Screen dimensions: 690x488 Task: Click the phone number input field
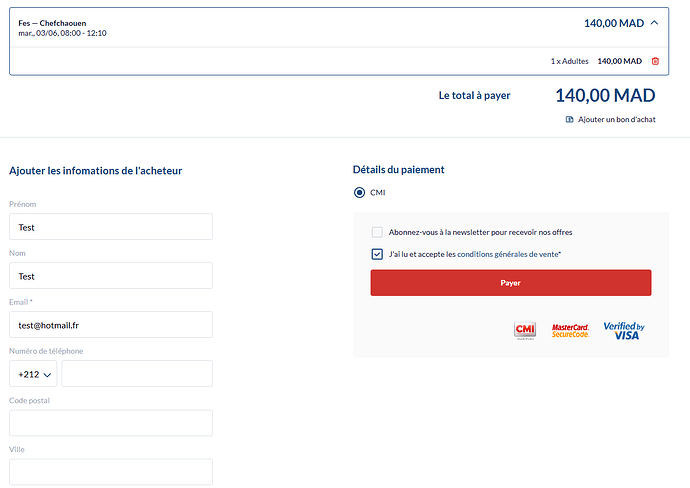[137, 374]
